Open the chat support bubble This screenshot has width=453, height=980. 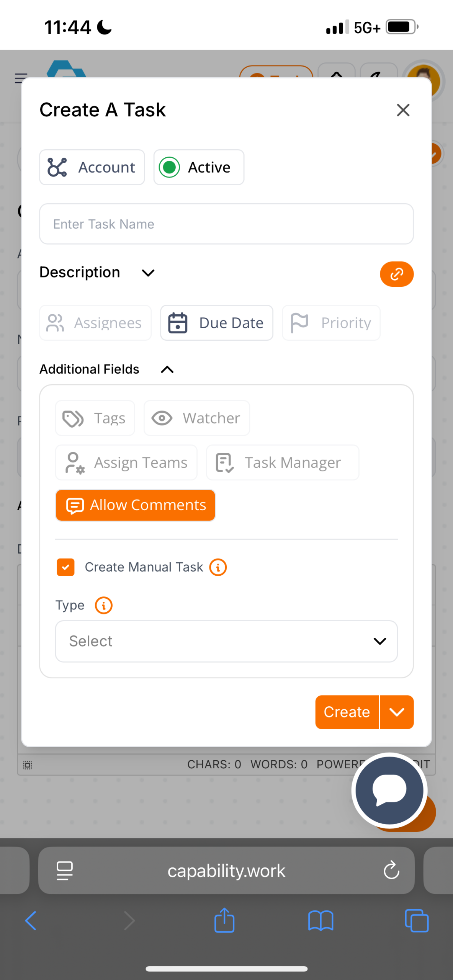point(389,790)
